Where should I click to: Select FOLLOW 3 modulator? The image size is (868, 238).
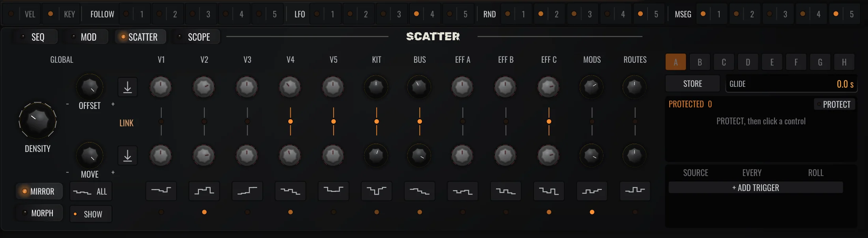point(200,14)
